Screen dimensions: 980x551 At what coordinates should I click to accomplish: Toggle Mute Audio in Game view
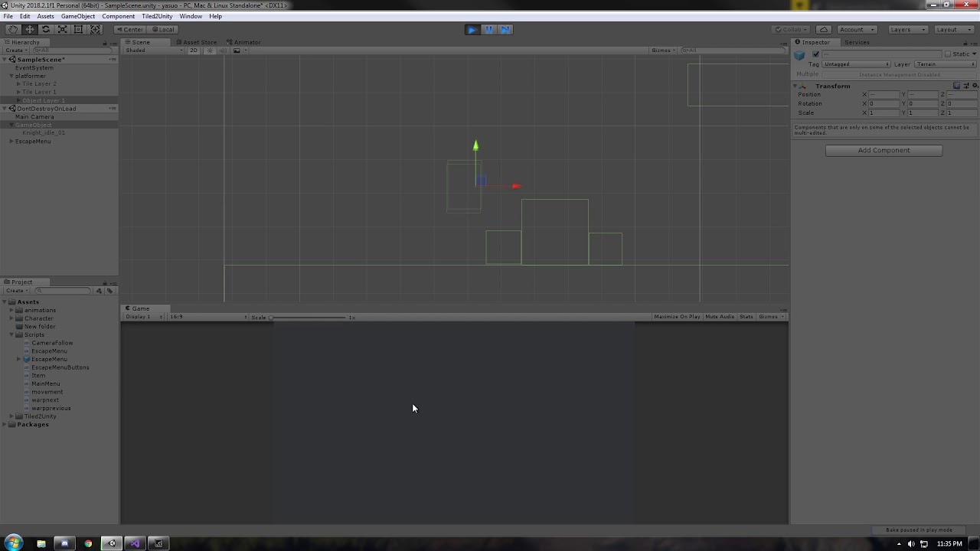(x=719, y=316)
